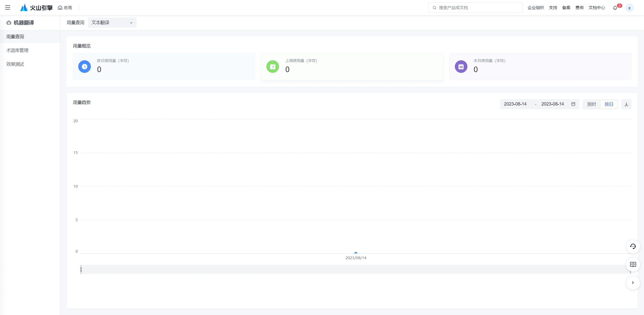The width and height of the screenshot is (644, 315).
Task: Click the chart zoom slider left handle
Action: tap(81, 270)
